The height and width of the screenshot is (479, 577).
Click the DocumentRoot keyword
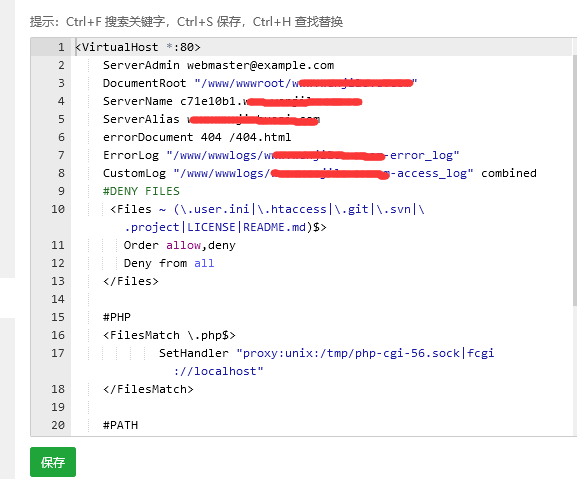click(144, 83)
